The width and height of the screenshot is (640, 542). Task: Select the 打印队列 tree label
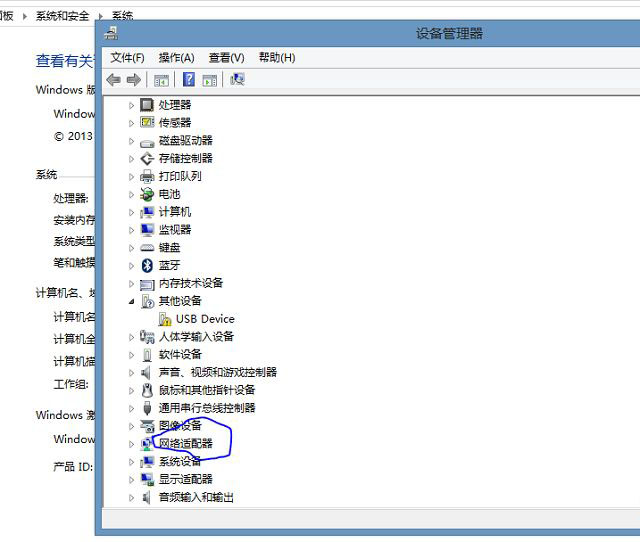(x=180, y=176)
